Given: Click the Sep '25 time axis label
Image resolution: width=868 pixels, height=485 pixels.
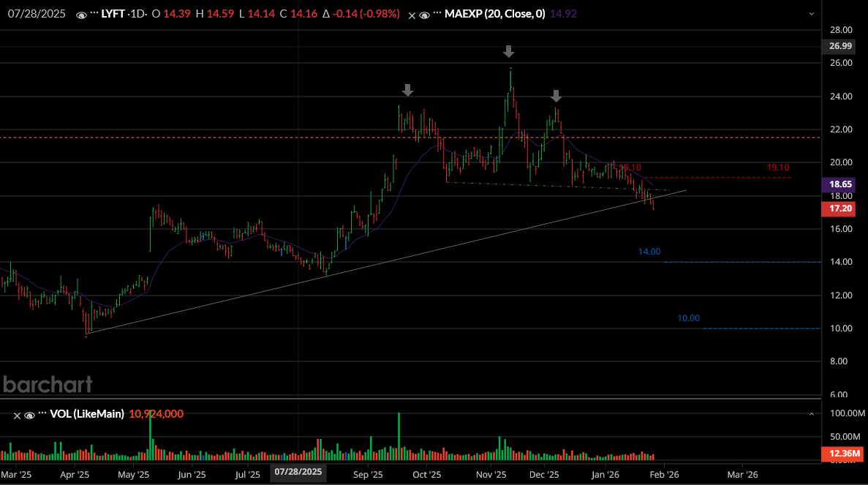Looking at the screenshot, I should [368, 475].
